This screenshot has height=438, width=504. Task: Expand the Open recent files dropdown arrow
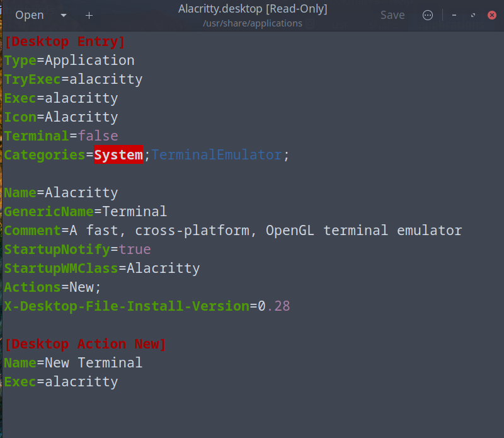click(x=64, y=15)
